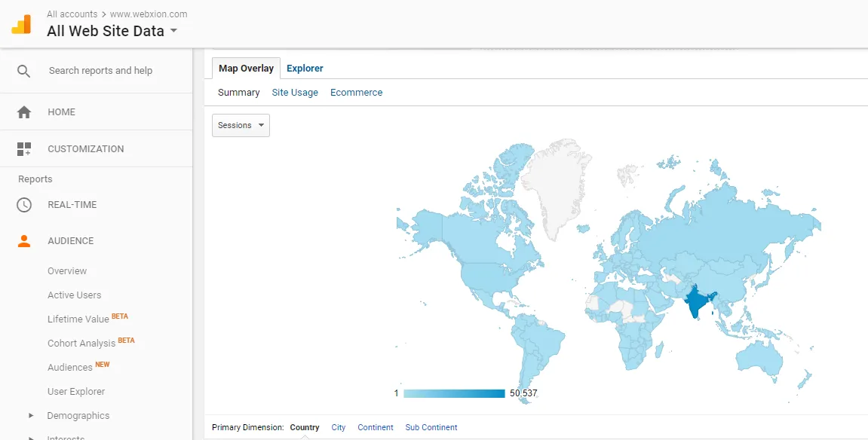Click the Real-Time clock icon
Viewport: 868px width, 440px height.
[x=24, y=205]
